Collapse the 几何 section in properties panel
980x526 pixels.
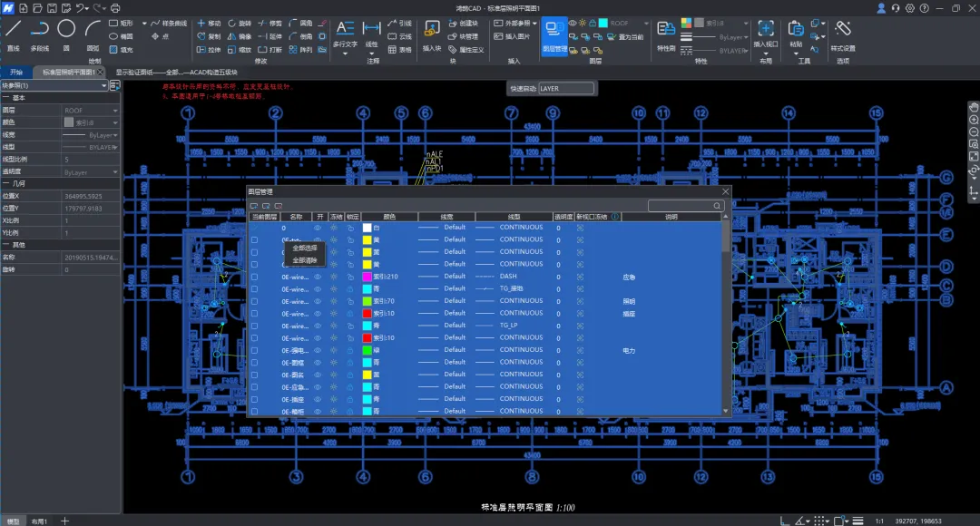pos(5,184)
